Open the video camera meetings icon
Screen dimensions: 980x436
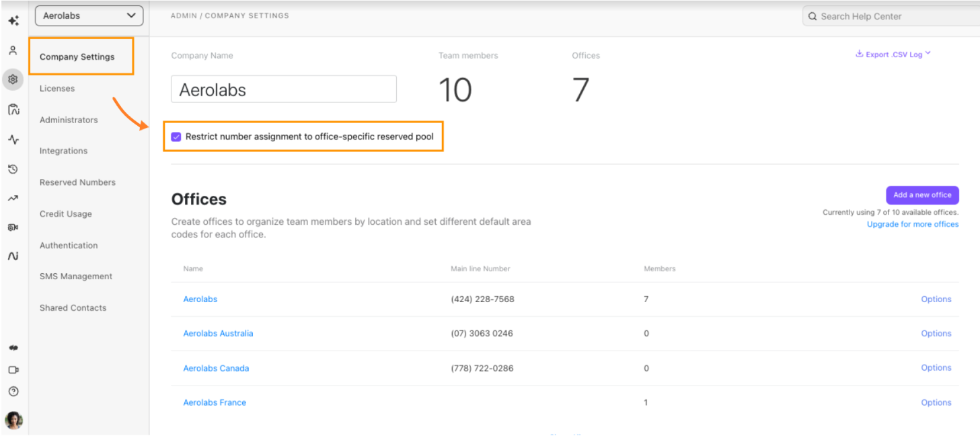pyautogui.click(x=13, y=369)
